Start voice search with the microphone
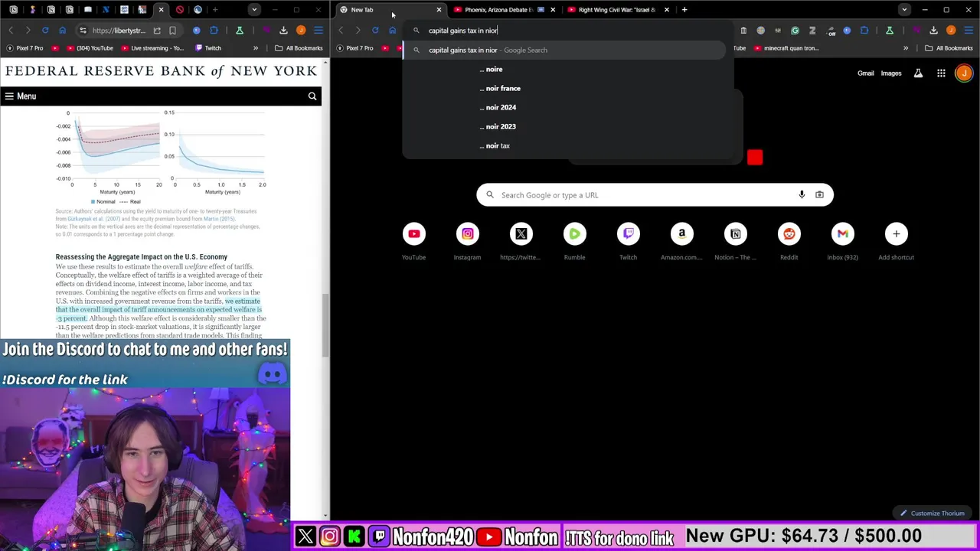 [x=802, y=195]
